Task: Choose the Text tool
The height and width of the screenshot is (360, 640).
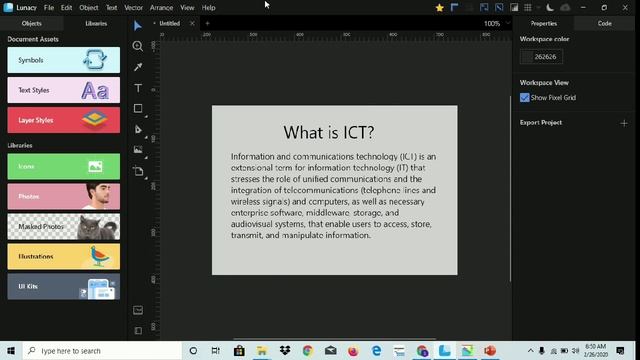Action: coord(138,88)
